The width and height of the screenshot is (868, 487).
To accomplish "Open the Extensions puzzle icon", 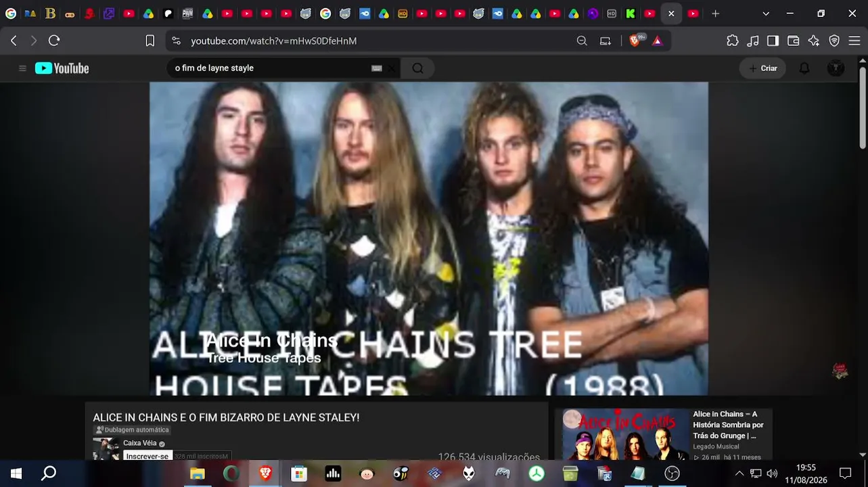I will point(733,41).
